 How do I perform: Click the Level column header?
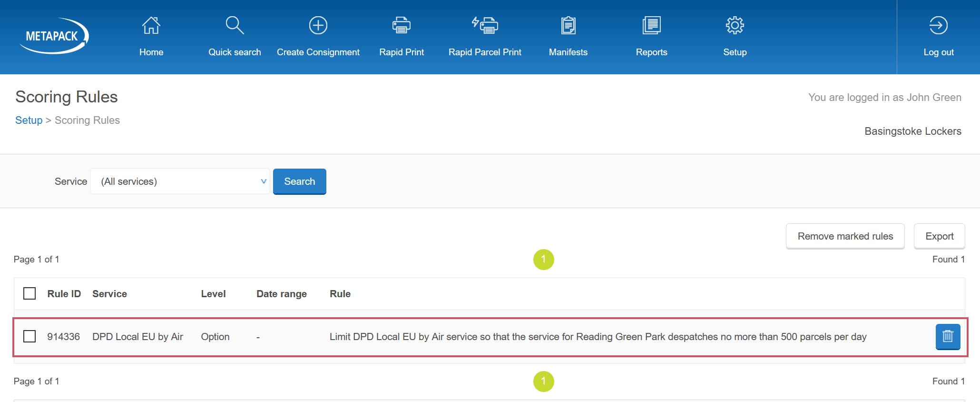213,294
